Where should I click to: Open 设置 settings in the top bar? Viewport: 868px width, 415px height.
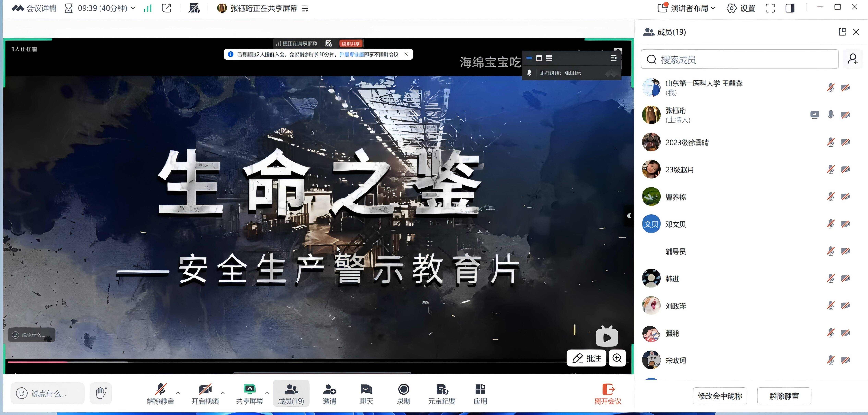(741, 8)
